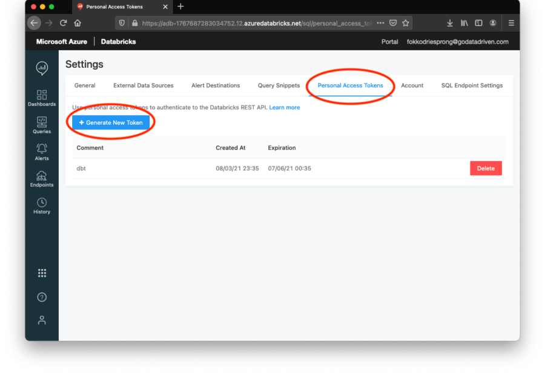The width and height of the screenshot is (545, 392).
Task: Go to browser home page
Action: coord(78,23)
